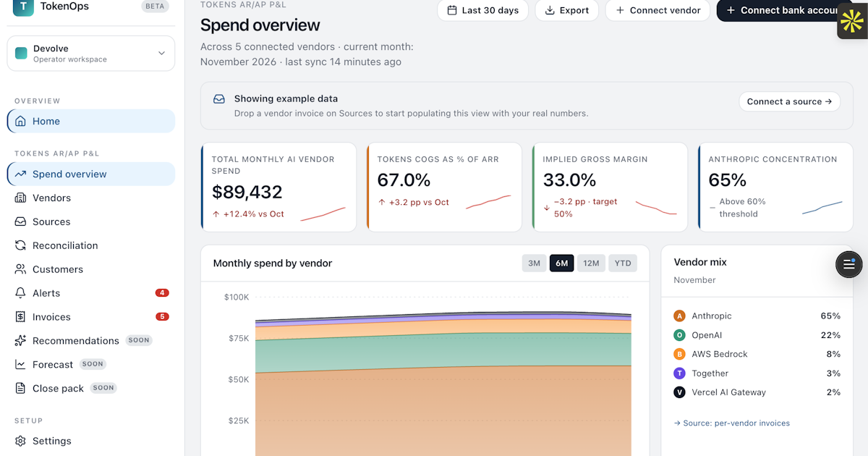Click the Total monthly AI vendor spend card

coord(278,187)
